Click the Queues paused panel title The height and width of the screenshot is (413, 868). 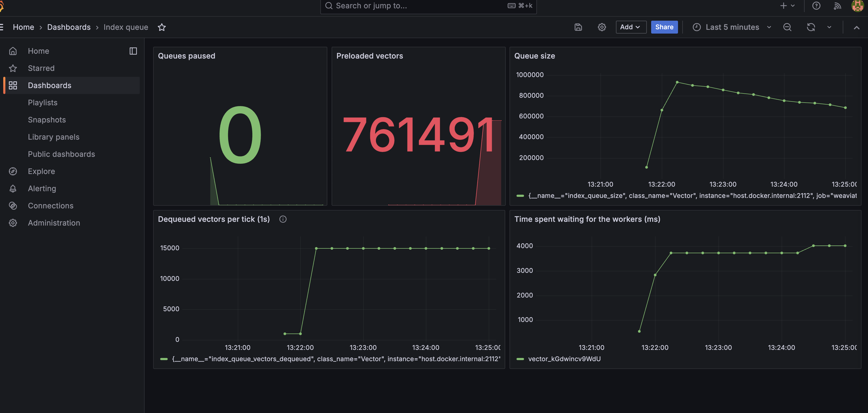(186, 56)
